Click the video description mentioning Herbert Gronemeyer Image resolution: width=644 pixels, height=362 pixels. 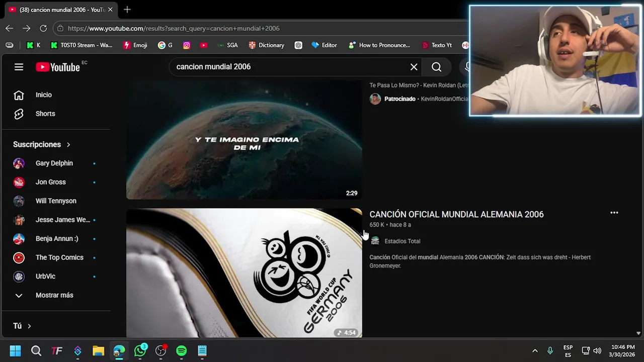[480, 261]
